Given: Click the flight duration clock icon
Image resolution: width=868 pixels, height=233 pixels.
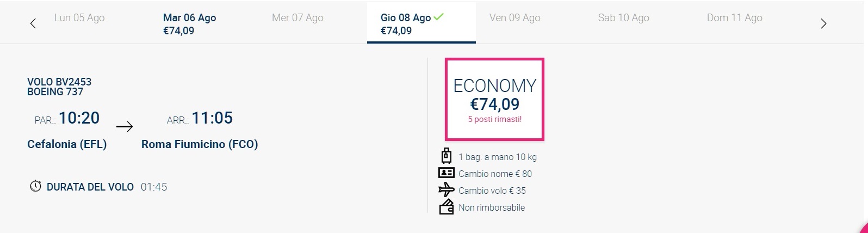Looking at the screenshot, I should point(35,187).
